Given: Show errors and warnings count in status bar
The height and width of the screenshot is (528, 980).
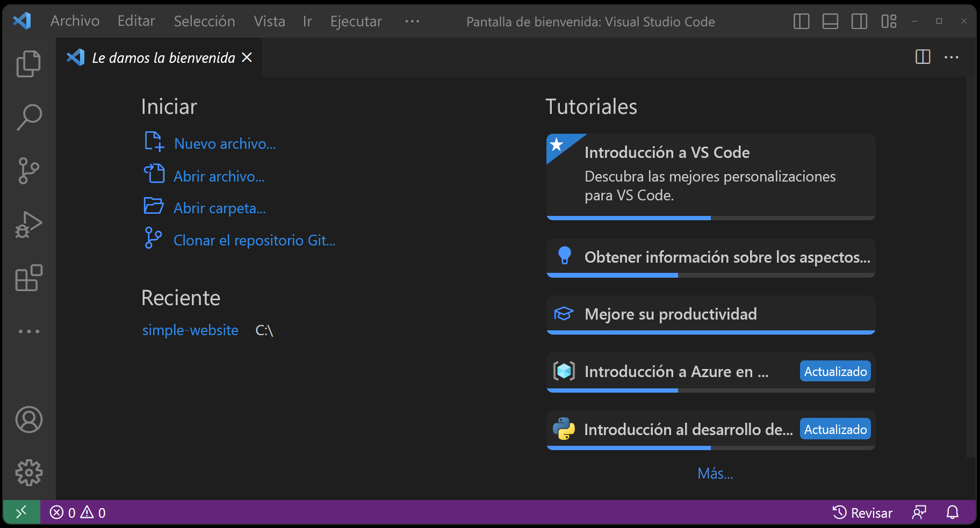Looking at the screenshot, I should coord(78,512).
